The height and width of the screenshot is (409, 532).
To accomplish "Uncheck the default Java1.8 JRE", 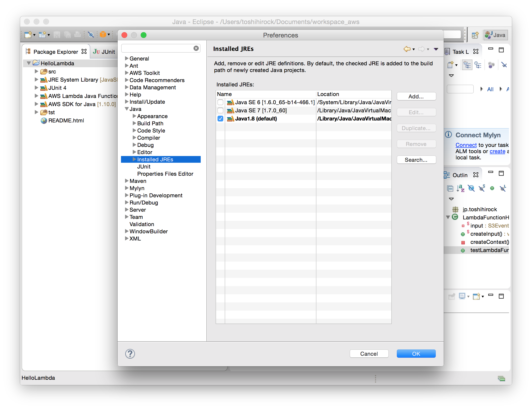I will coord(220,119).
